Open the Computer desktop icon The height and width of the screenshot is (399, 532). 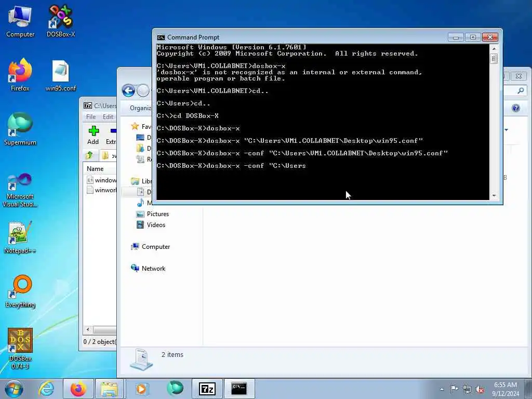click(20, 22)
